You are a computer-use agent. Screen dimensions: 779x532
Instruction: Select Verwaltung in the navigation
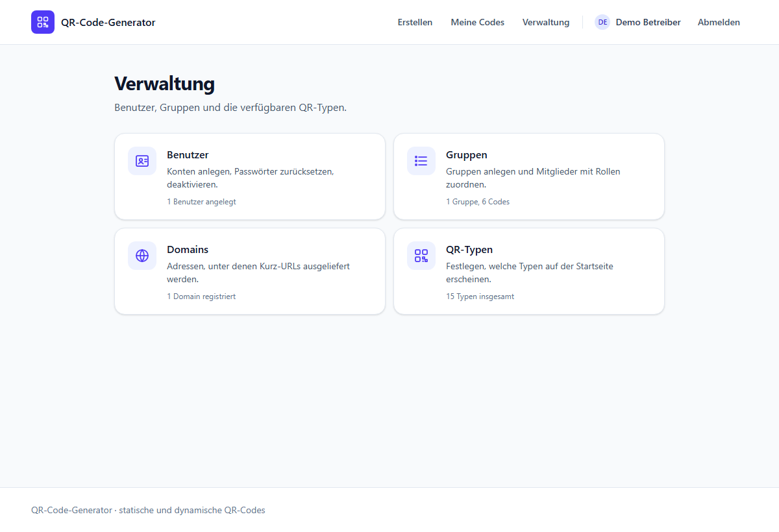[546, 22]
